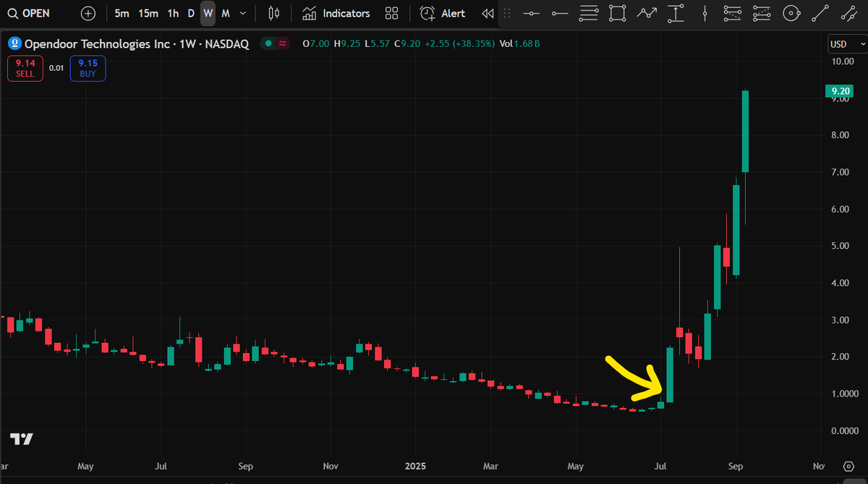Expand the time interval dropdown arrow
868x484 pixels.
pyautogui.click(x=242, y=13)
